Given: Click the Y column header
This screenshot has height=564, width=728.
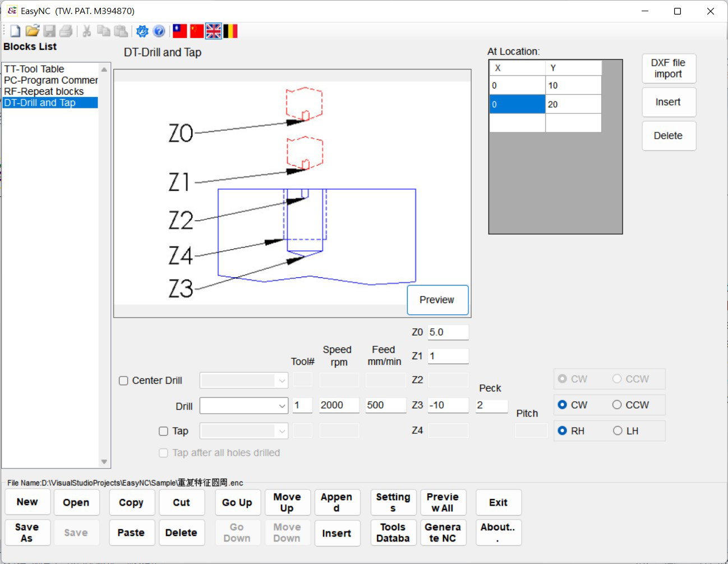Looking at the screenshot, I should pyautogui.click(x=573, y=68).
